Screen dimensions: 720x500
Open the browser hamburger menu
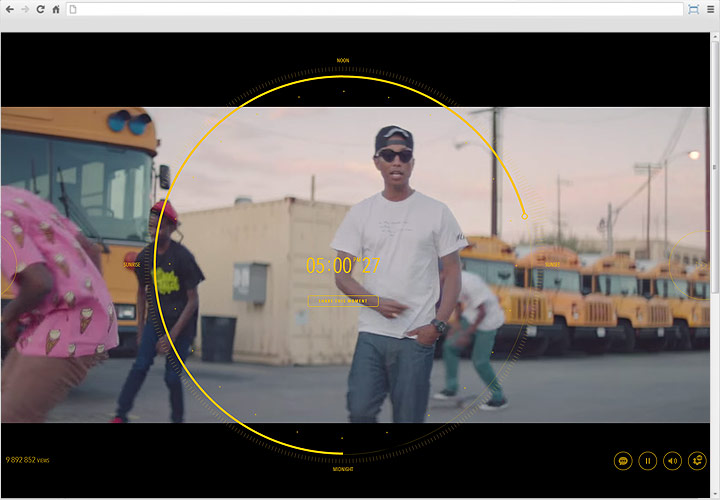tap(710, 9)
